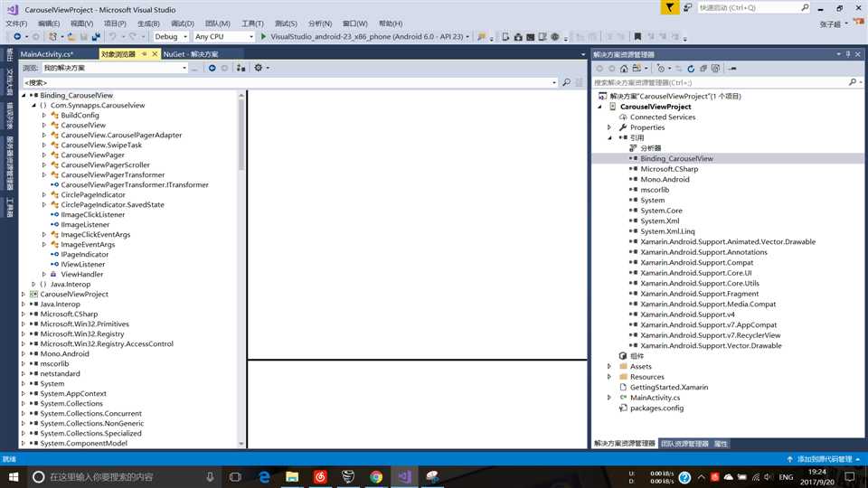Select Binding_CarouselView reference in Solution Explorer
The width and height of the screenshot is (868, 488).
[676, 158]
